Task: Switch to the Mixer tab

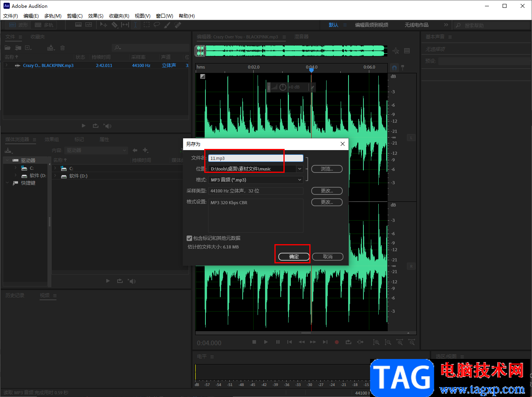Action: coord(301,36)
